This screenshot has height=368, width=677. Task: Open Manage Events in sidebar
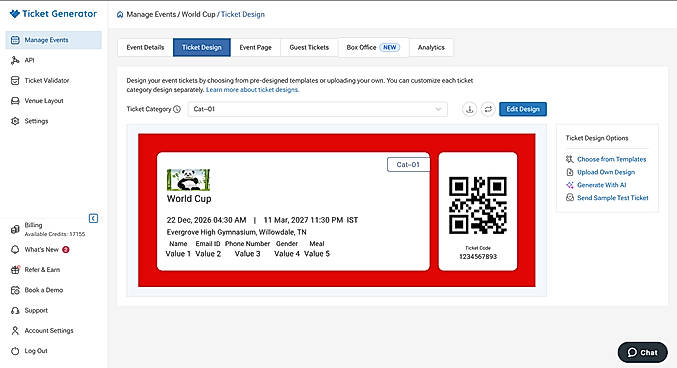tap(54, 40)
